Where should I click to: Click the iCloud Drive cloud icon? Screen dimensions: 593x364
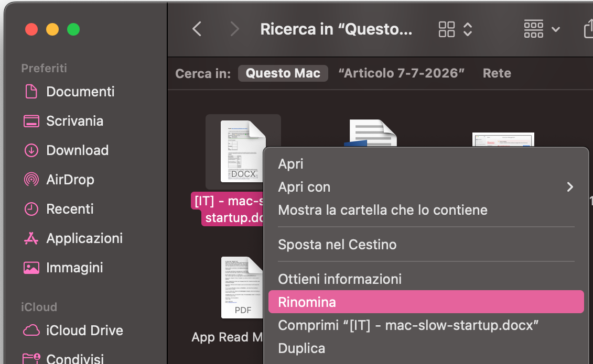[x=31, y=330]
